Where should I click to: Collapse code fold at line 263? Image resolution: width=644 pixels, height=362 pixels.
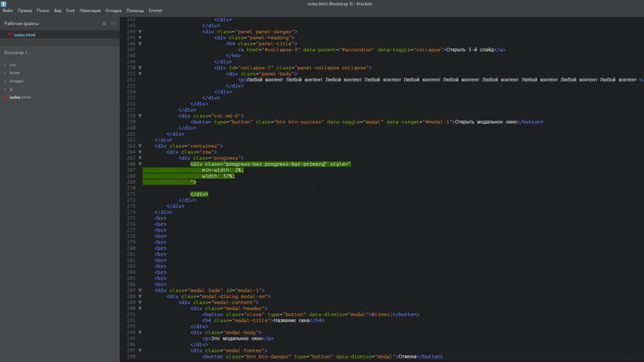click(140, 146)
